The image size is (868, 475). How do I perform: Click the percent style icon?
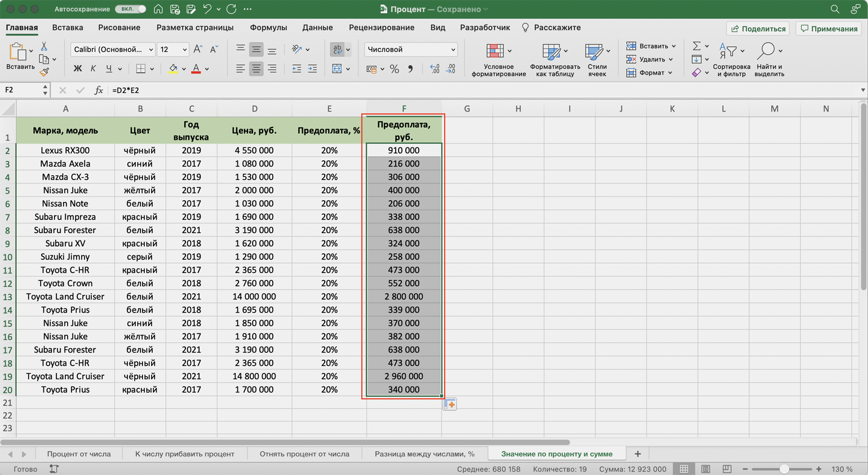coord(395,69)
